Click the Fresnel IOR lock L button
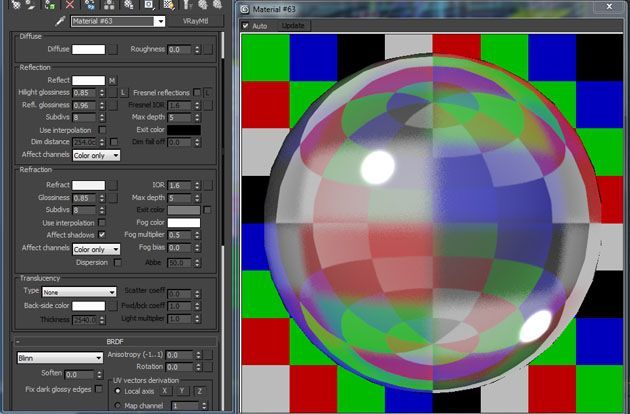The height and width of the screenshot is (414, 630). point(207,93)
